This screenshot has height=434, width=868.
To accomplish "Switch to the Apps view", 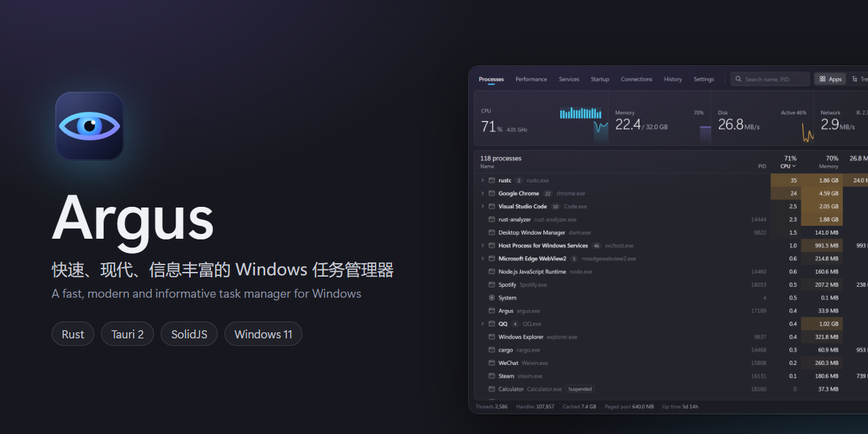I will click(x=831, y=79).
